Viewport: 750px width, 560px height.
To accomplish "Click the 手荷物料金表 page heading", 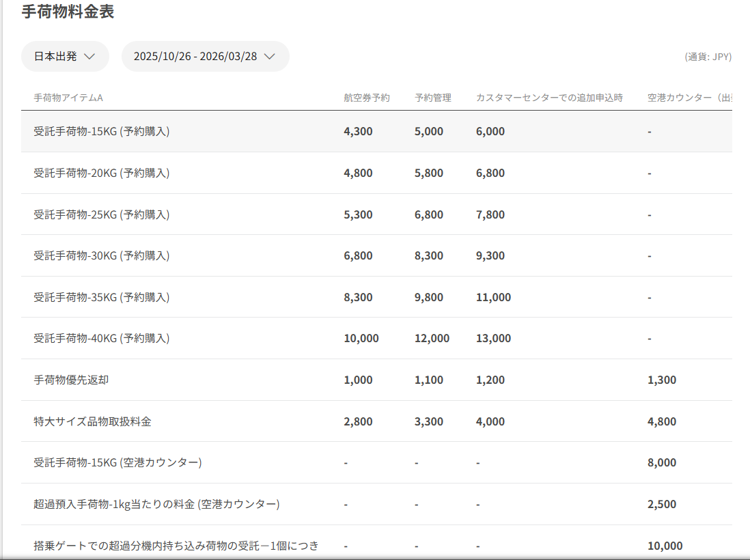I will 68,12.
